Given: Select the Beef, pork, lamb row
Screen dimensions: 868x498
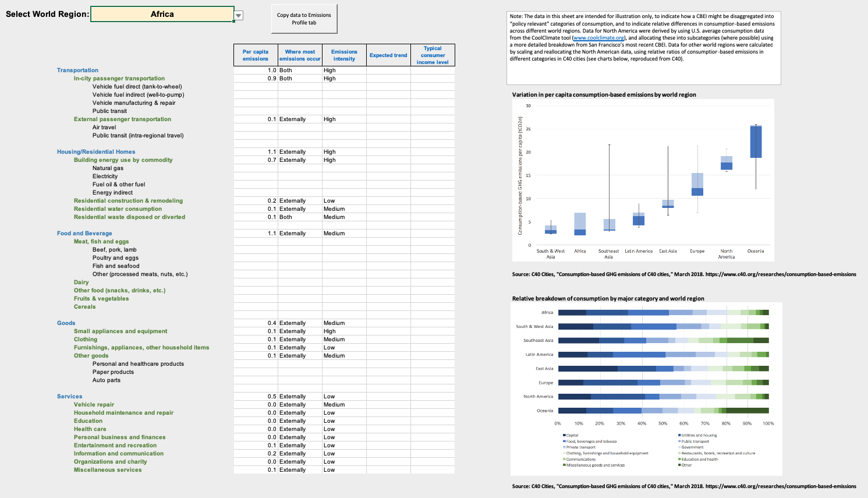Looking at the screenshot, I should pos(115,249).
